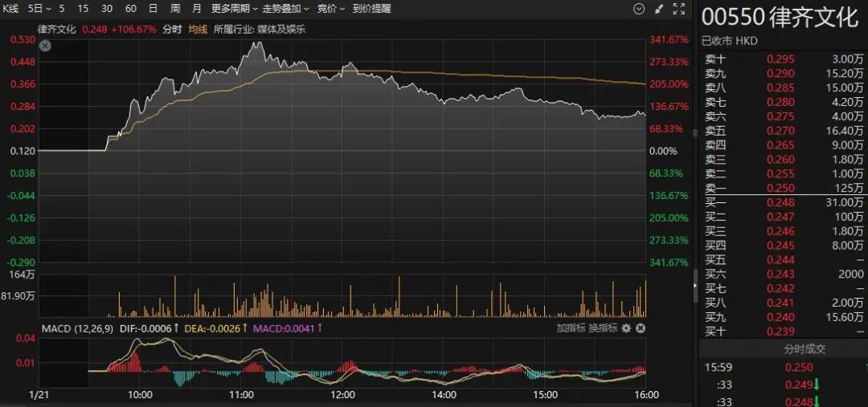Open MACD indicator settings gear

(x=626, y=328)
